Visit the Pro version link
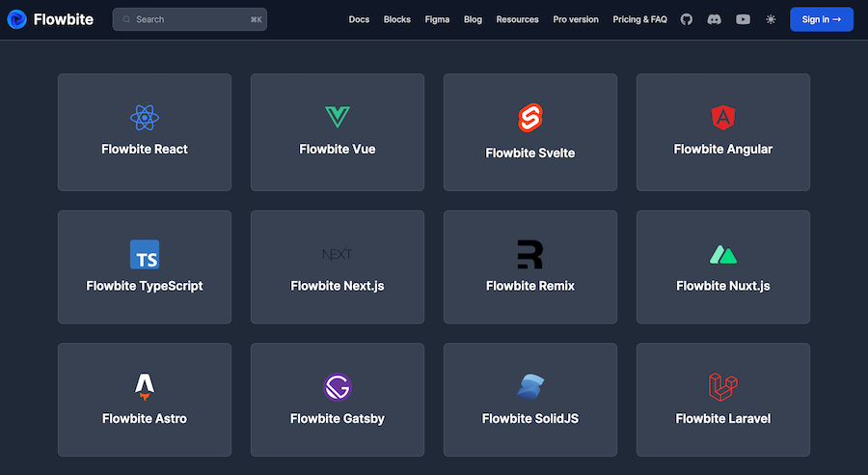The height and width of the screenshot is (475, 868). pyautogui.click(x=576, y=19)
